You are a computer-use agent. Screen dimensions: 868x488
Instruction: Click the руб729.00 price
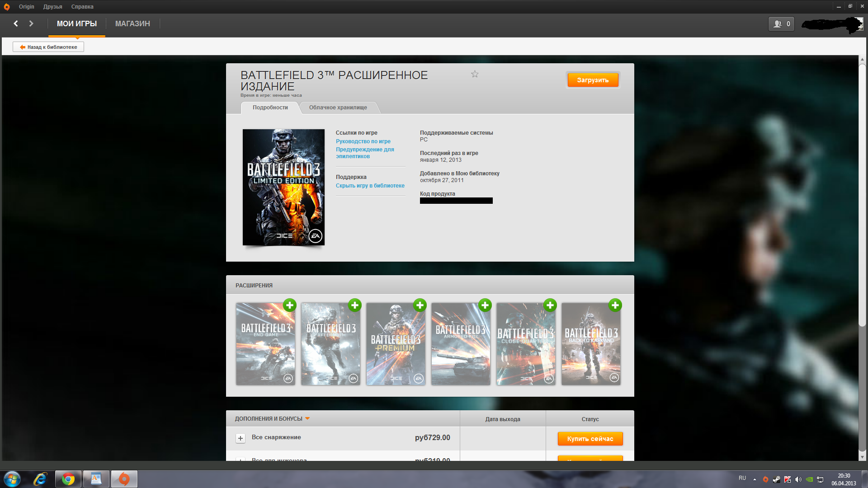click(x=433, y=437)
